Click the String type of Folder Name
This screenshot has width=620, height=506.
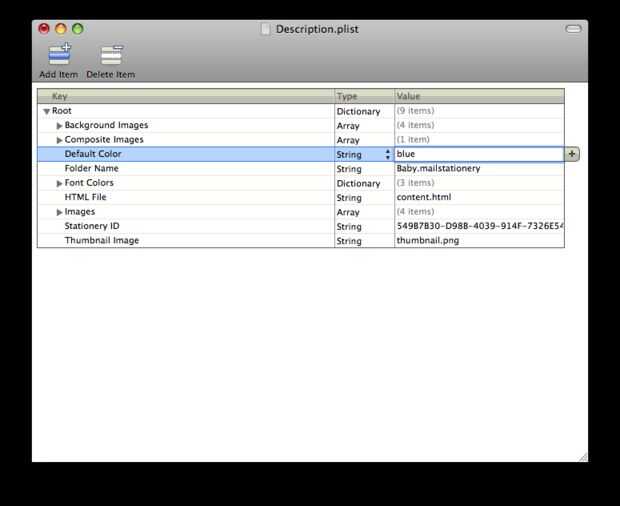coord(349,169)
